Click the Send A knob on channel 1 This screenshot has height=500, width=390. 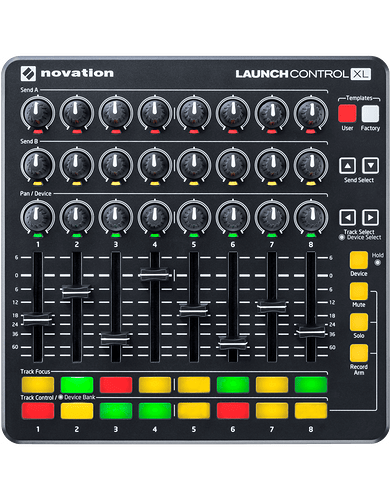coord(38,112)
